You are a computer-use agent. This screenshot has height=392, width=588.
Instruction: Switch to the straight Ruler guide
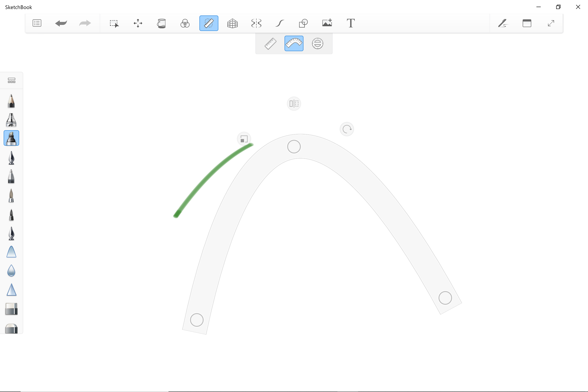click(x=270, y=43)
